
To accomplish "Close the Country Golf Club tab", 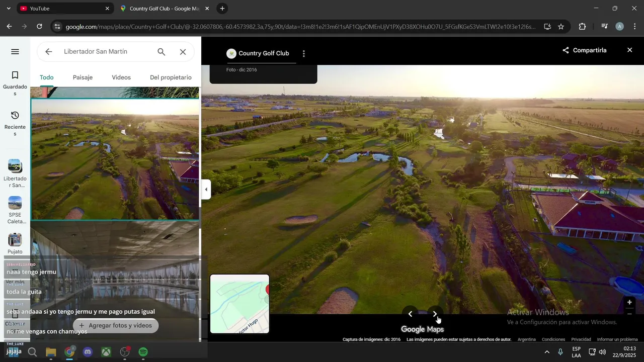I will coord(207,9).
